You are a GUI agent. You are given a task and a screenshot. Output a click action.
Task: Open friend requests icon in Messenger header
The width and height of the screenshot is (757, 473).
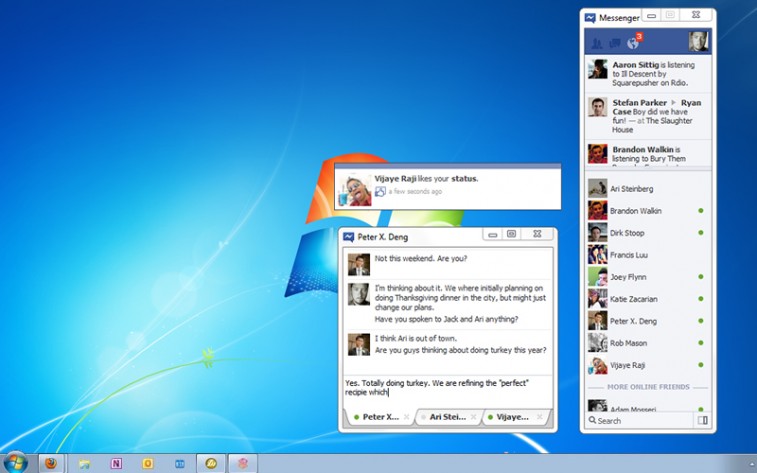click(598, 43)
